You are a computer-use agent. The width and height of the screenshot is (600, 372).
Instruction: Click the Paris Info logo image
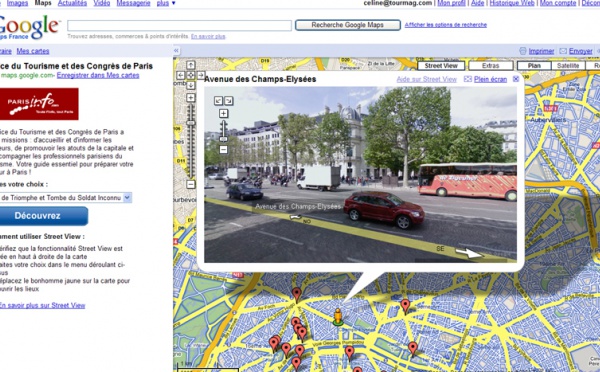click(x=39, y=104)
